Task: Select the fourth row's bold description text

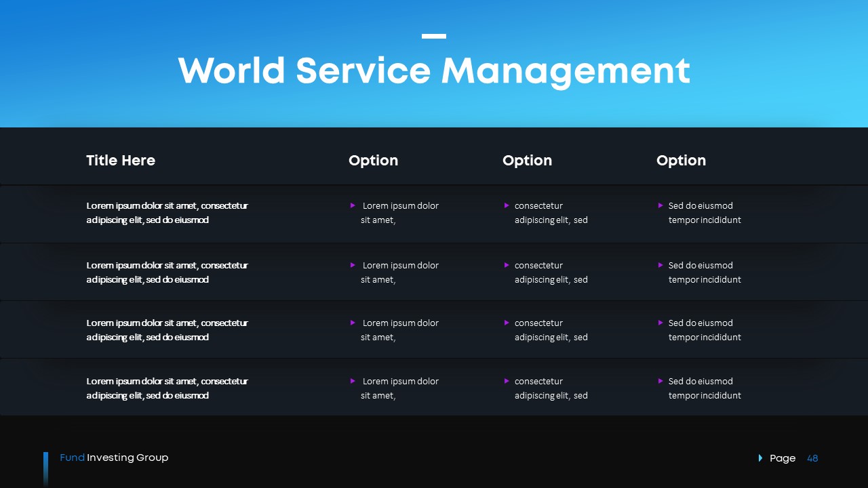Action: point(167,388)
